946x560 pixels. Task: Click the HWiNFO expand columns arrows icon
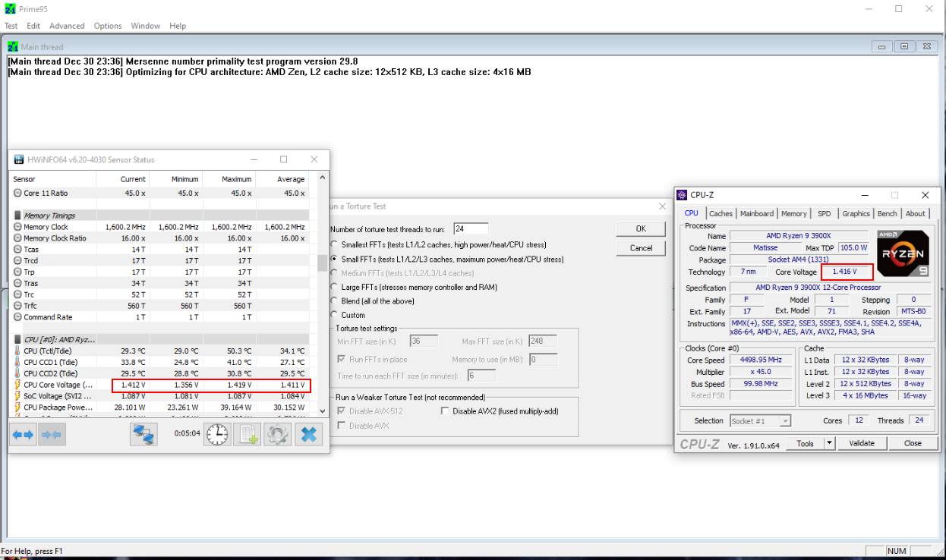(23, 435)
